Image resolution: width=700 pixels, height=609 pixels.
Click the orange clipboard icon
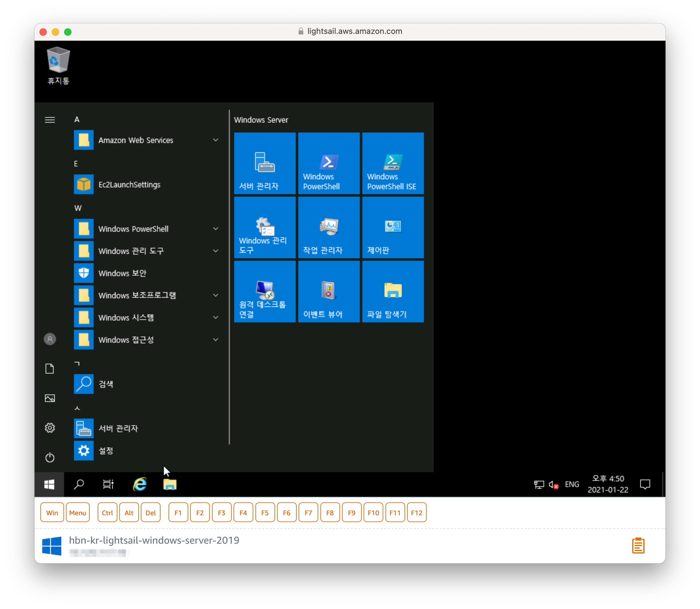click(638, 546)
